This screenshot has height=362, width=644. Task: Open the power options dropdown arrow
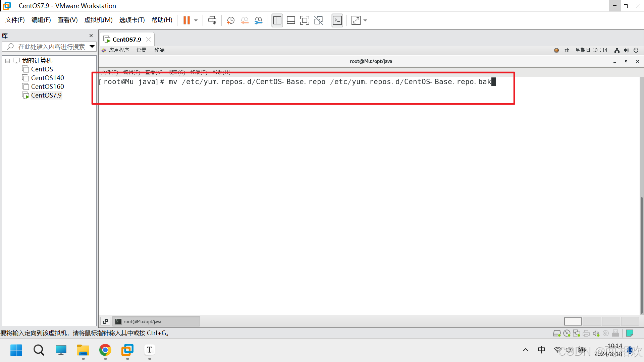coord(196,20)
